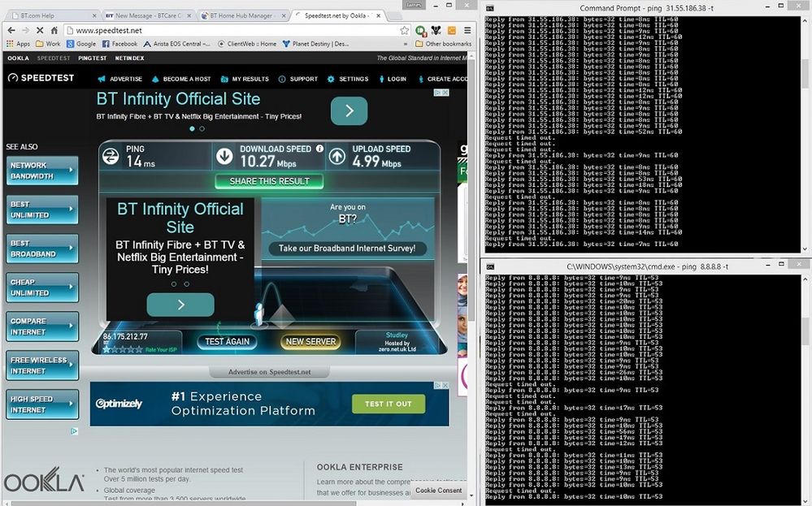Viewport: 812px width, 506px height.
Task: Open Become a Host menu item
Action: pyautogui.click(x=181, y=79)
